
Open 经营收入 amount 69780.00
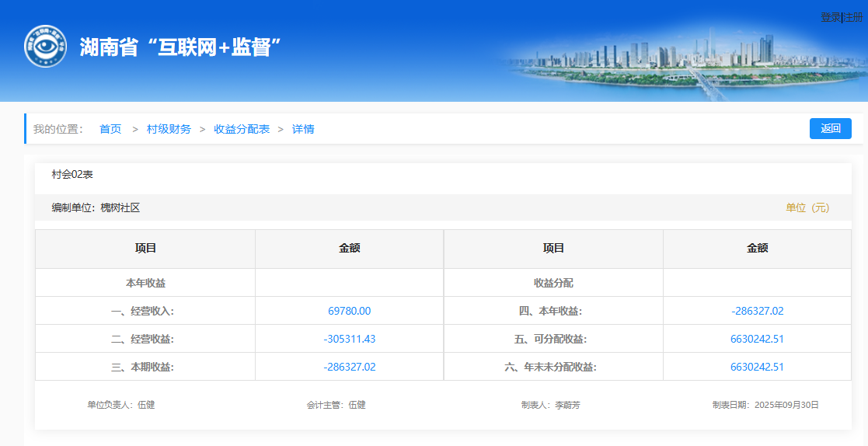click(x=349, y=311)
